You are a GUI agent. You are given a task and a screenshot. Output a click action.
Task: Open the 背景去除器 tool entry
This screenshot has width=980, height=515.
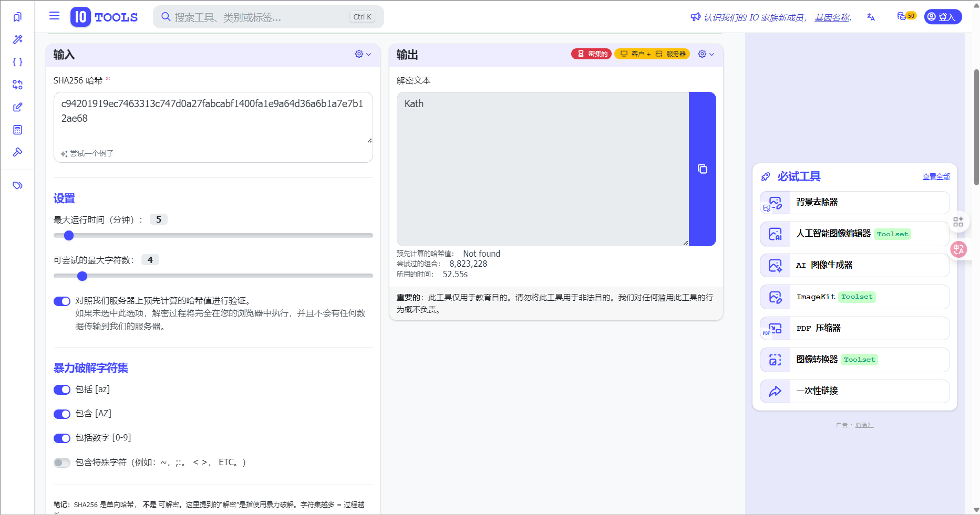854,202
